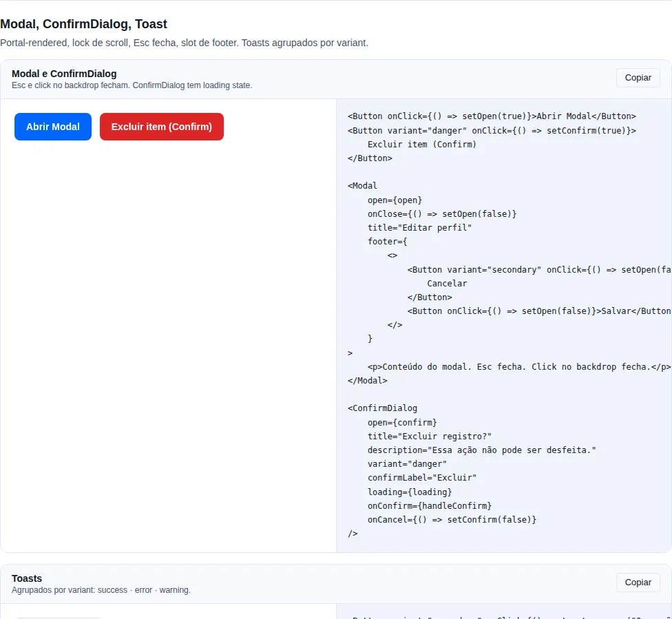Click the code line "confirmLabel="Excluir""
672x619 pixels.
(x=422, y=478)
